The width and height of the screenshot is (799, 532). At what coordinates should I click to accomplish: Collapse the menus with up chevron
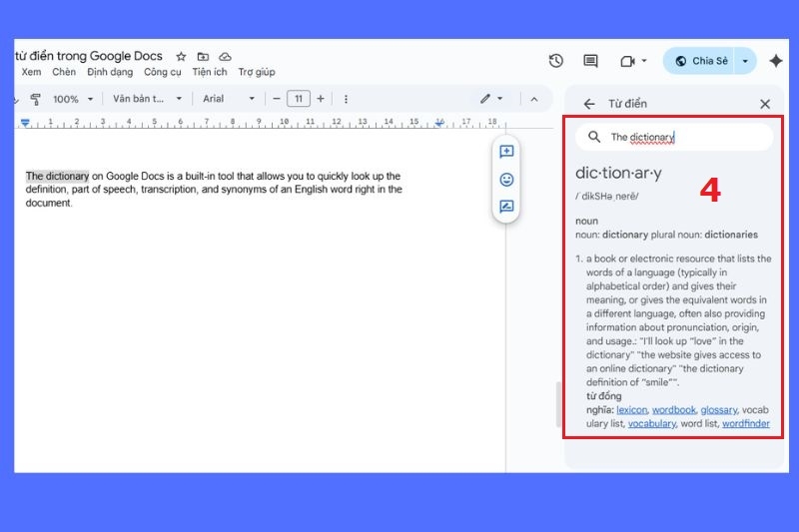(534, 99)
